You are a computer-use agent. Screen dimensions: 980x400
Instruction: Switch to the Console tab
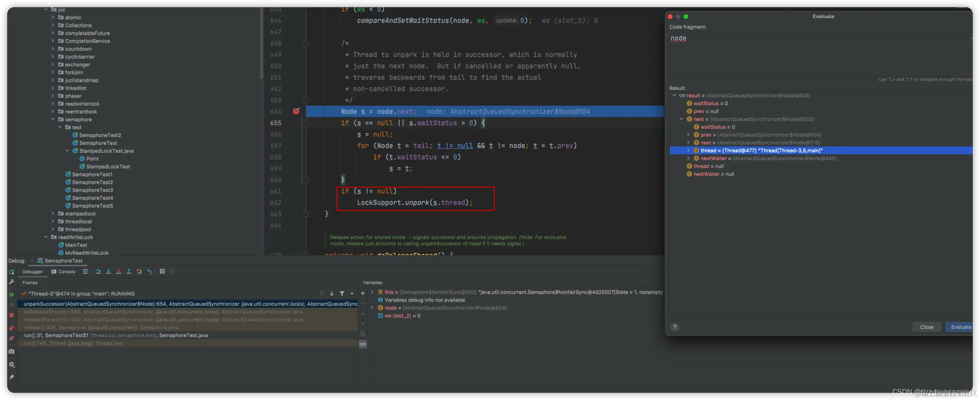pyautogui.click(x=63, y=272)
